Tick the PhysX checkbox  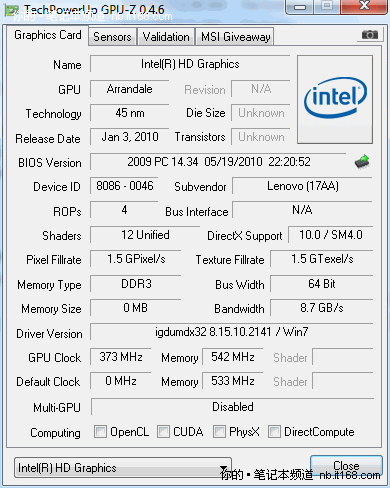[219, 431]
